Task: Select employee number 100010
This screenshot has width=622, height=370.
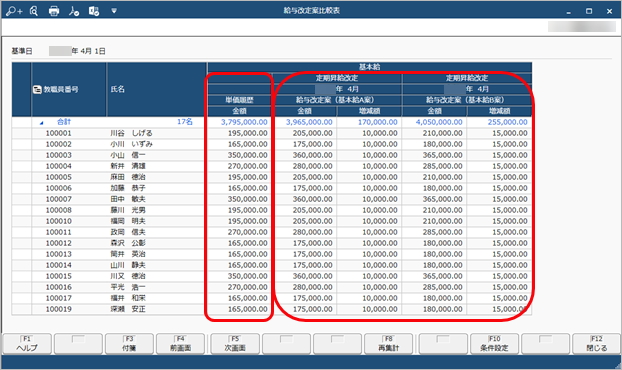Action: click(59, 221)
